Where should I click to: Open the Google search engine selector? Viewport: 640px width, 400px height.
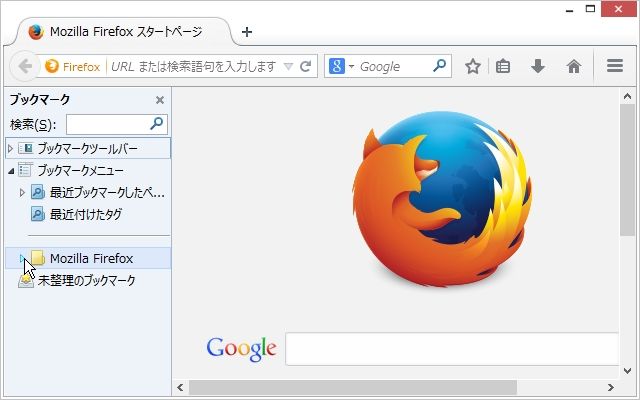click(342, 66)
